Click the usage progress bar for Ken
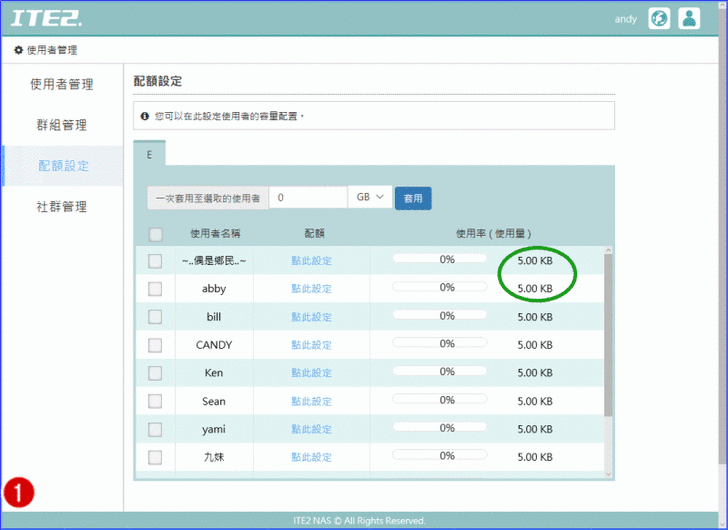Viewport: 728px width, 530px height. tap(439, 372)
